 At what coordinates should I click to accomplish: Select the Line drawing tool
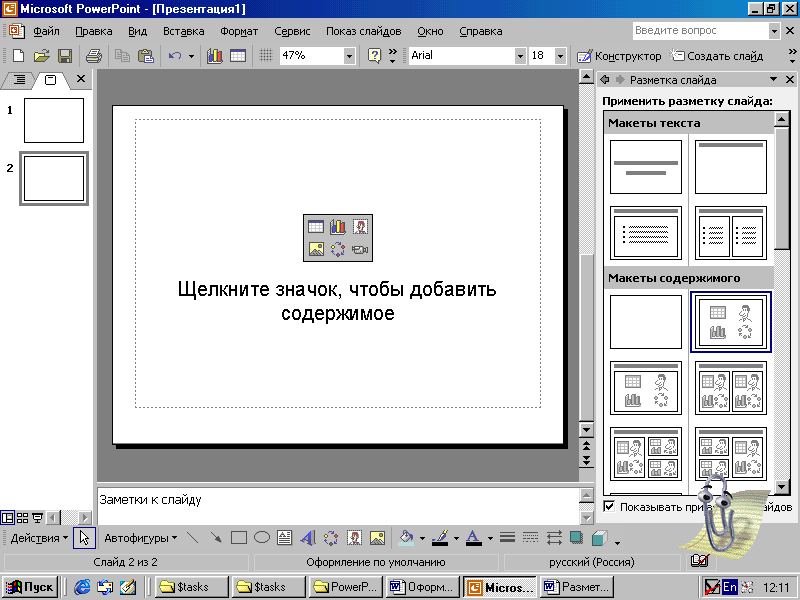[193, 537]
